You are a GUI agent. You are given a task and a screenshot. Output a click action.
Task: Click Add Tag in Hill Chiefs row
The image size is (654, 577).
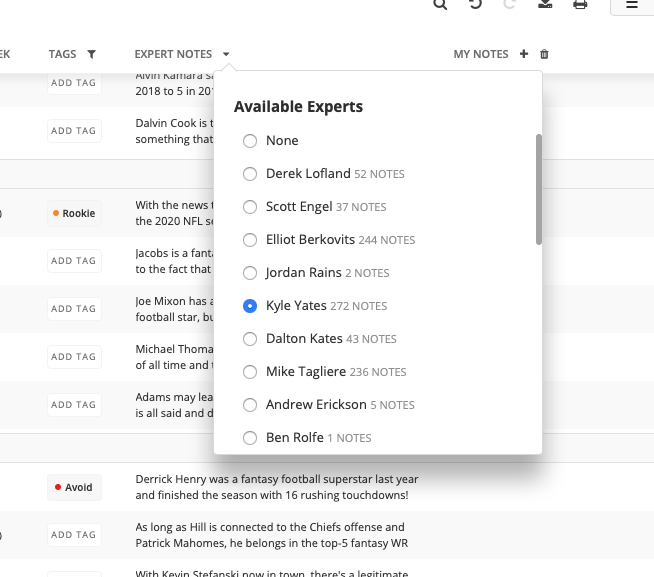(x=74, y=535)
